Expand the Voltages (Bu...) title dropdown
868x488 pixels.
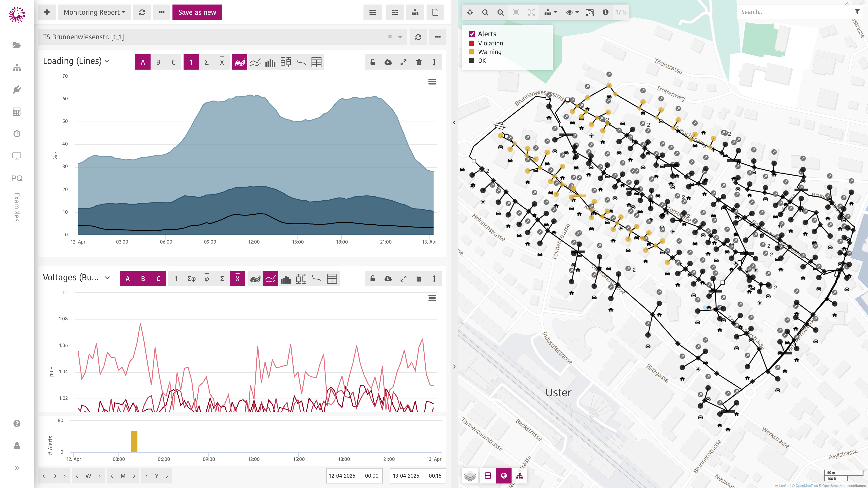tap(107, 278)
